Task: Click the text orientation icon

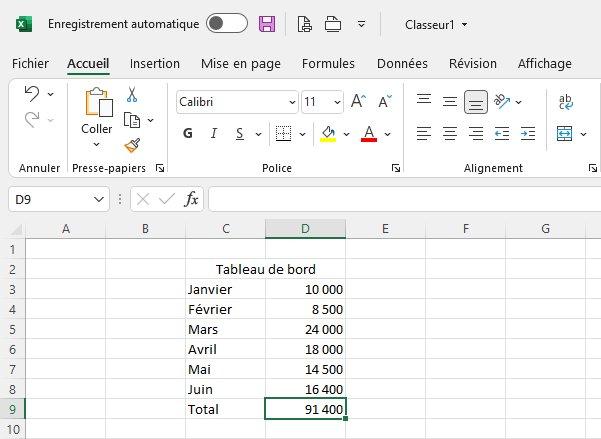Action: tap(502, 101)
